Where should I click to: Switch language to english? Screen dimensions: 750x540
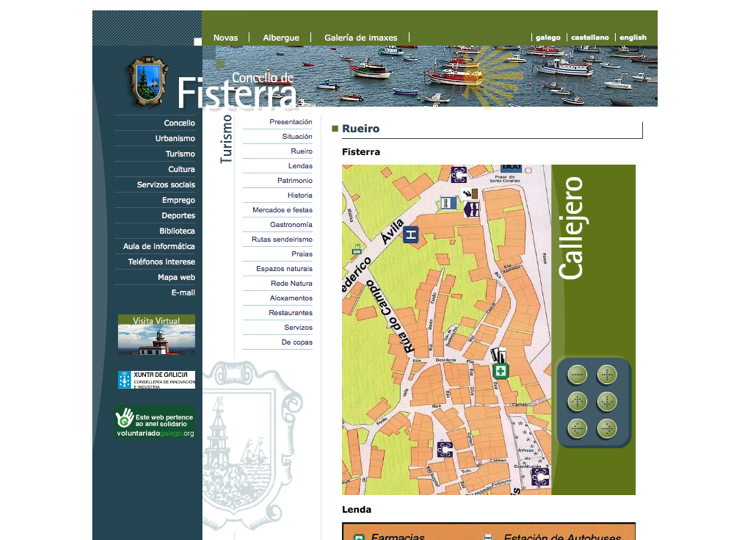pos(633,37)
